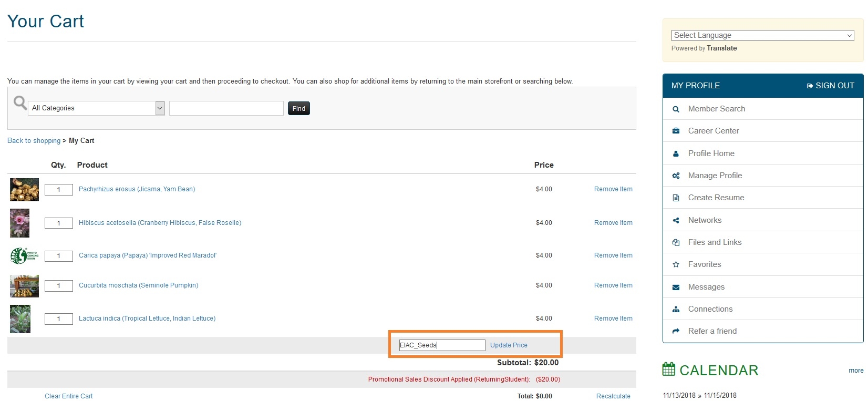The image size is (868, 401).
Task: Click the Update Price link
Action: (x=508, y=345)
